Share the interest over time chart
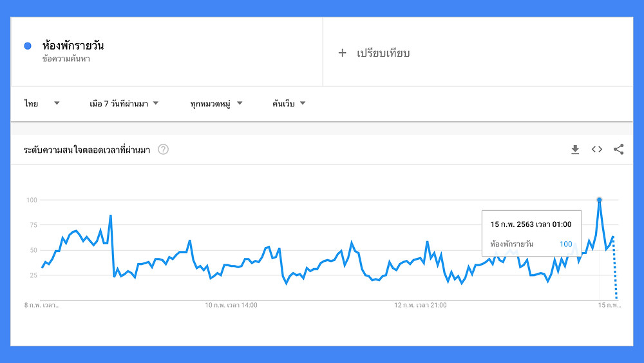 [619, 150]
